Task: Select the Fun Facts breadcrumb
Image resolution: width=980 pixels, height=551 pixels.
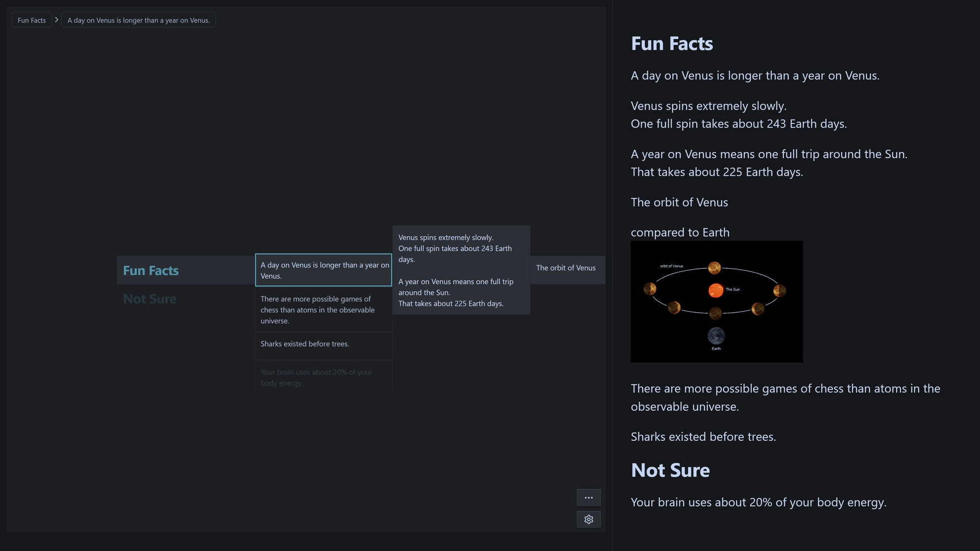Action: click(32, 20)
